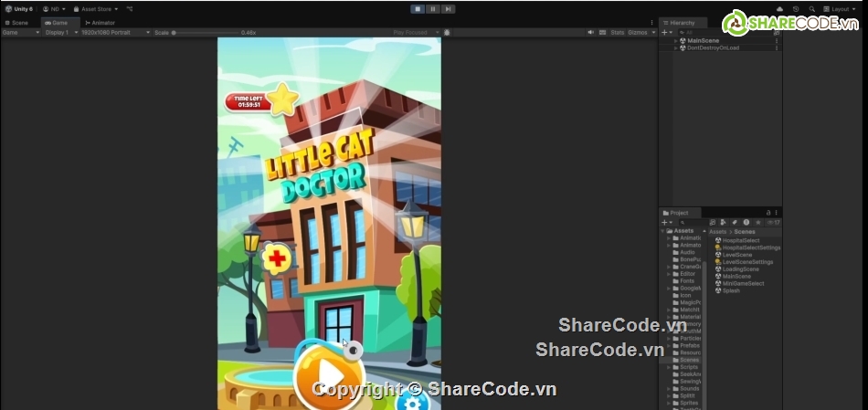Expand the DontDestroyOnLoad hierarchy entry
The width and height of the screenshot is (868, 410).
click(676, 48)
